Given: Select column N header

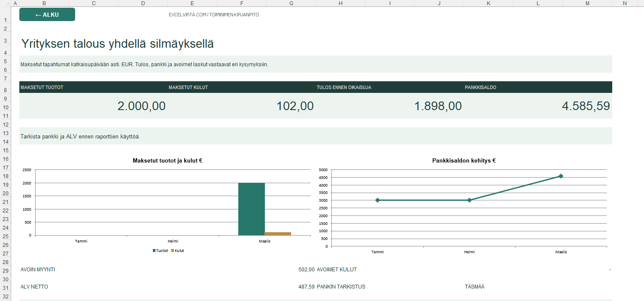Looking at the screenshot, I should [625, 3].
